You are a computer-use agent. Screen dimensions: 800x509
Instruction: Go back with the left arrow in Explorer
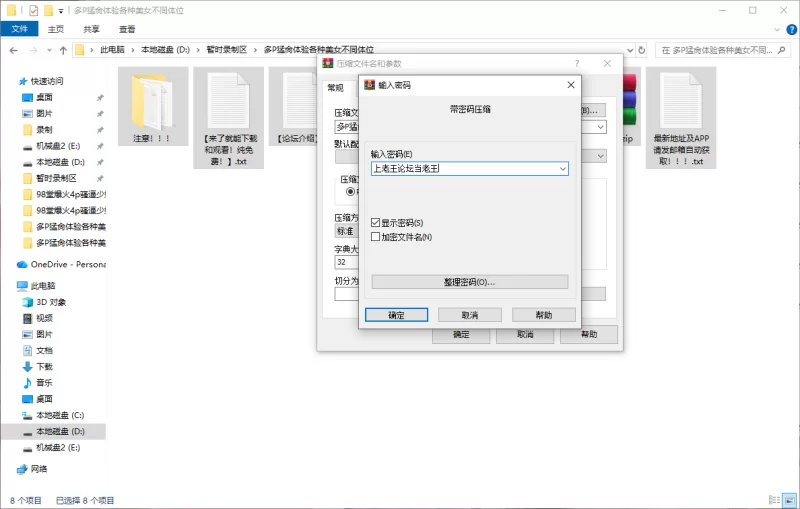pyautogui.click(x=14, y=50)
